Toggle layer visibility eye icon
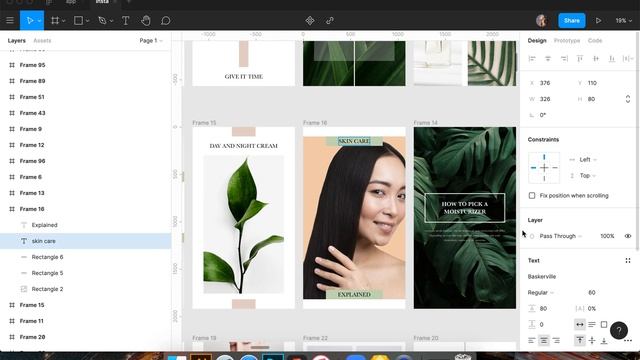Screen dimensions: 640x360 coord(628,236)
